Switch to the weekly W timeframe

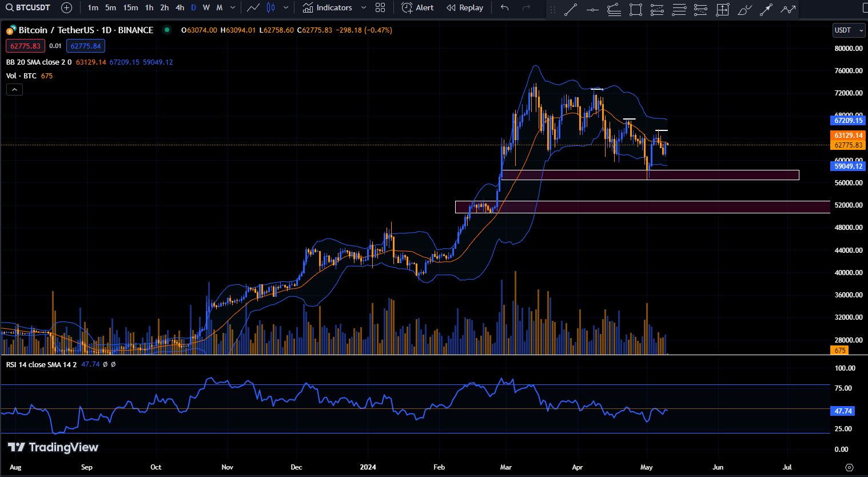click(x=206, y=7)
